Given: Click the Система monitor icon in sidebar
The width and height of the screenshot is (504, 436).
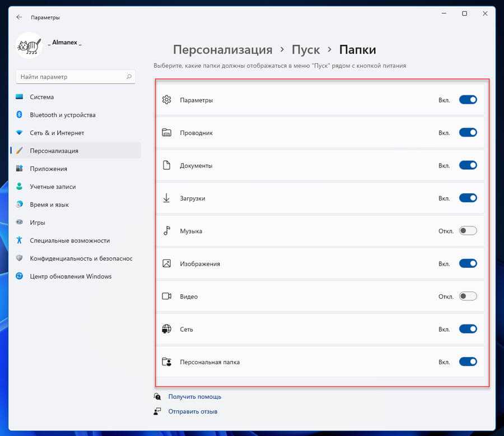Looking at the screenshot, I should 20,97.
